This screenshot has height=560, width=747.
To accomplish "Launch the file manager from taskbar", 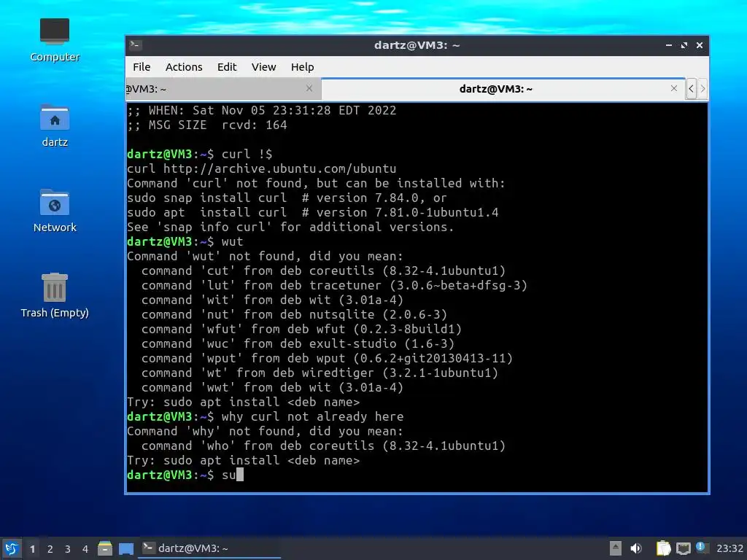I will 105,548.
